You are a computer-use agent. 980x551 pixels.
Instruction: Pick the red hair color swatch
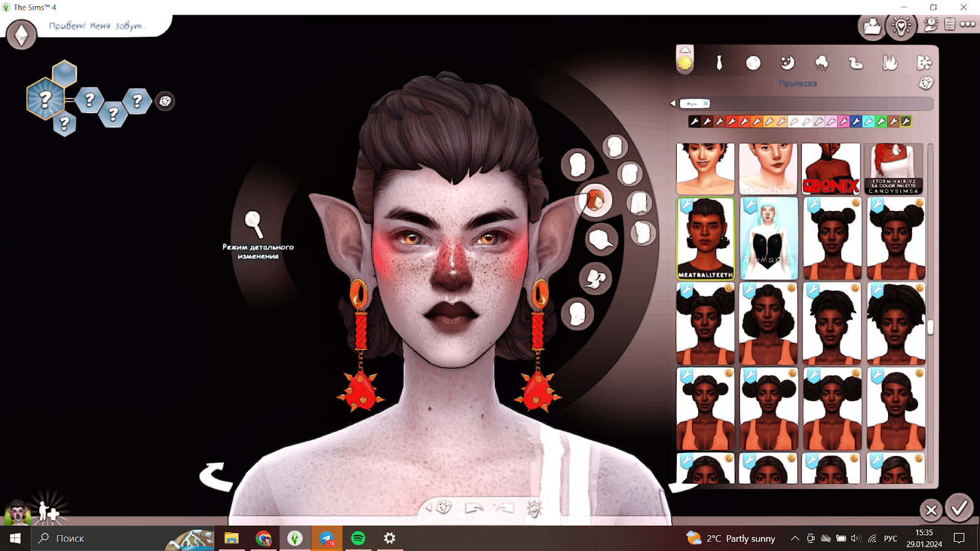tap(732, 122)
